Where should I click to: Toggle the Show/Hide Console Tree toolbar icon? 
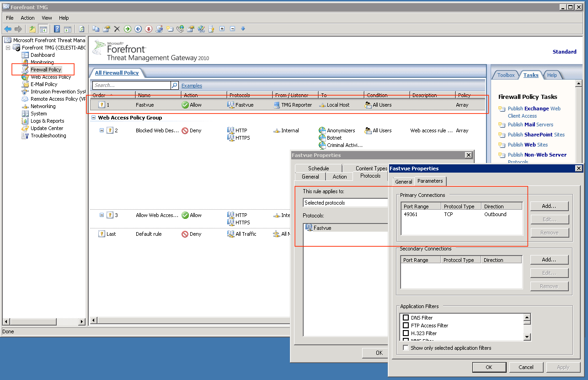[43, 29]
